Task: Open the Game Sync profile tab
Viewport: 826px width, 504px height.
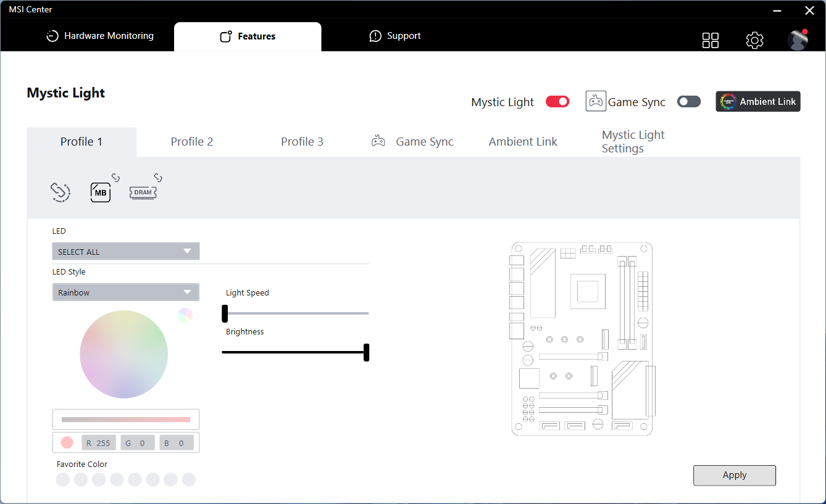Action: 412,142
